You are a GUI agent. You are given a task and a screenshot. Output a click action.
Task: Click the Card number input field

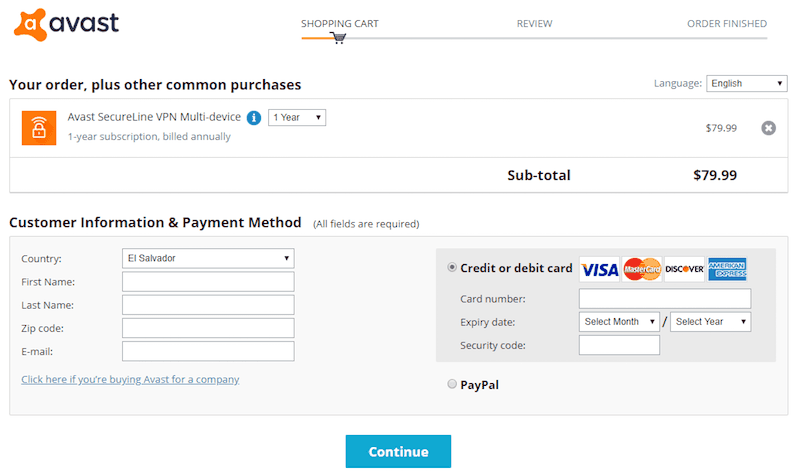tap(664, 298)
